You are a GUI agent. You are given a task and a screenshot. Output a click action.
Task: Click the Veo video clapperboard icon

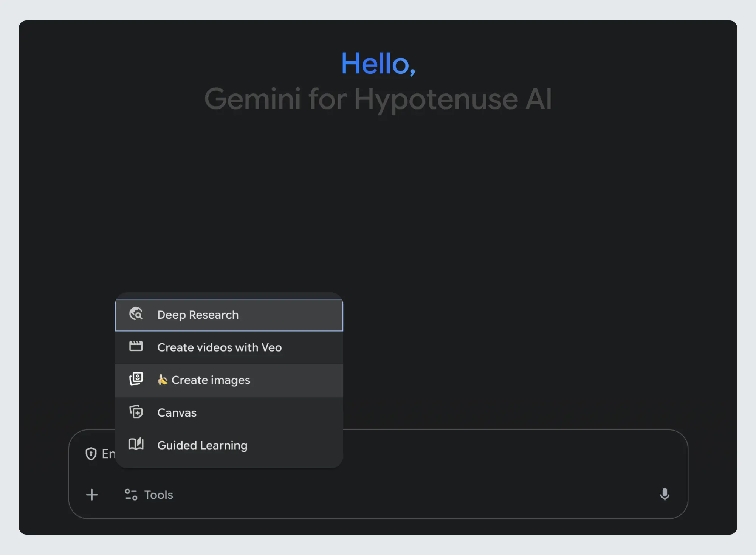tap(136, 346)
